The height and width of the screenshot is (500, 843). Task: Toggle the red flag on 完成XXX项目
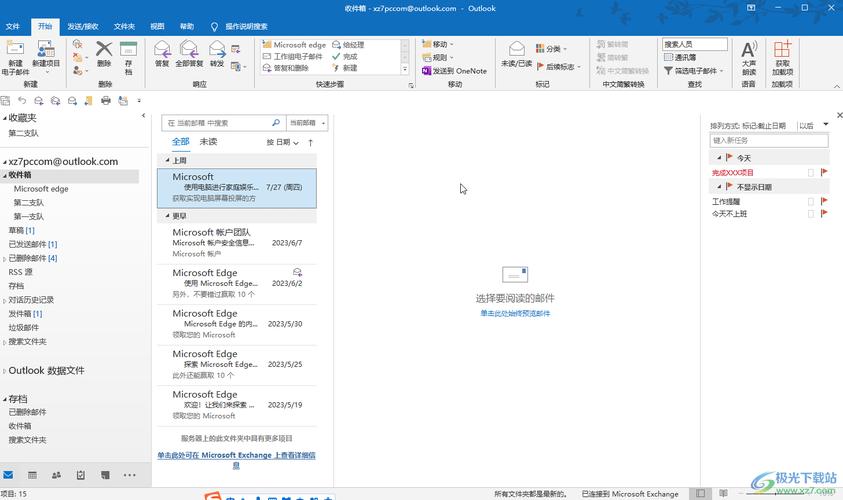click(824, 173)
